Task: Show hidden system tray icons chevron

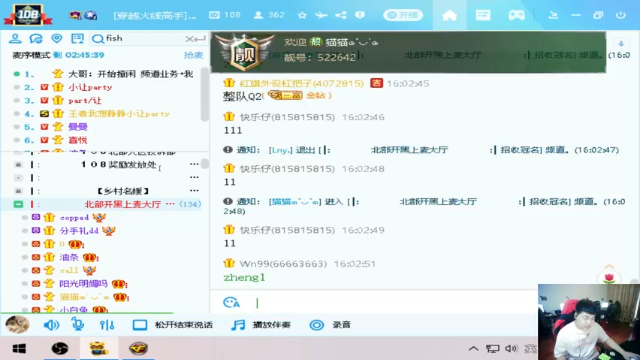Action: [473, 349]
